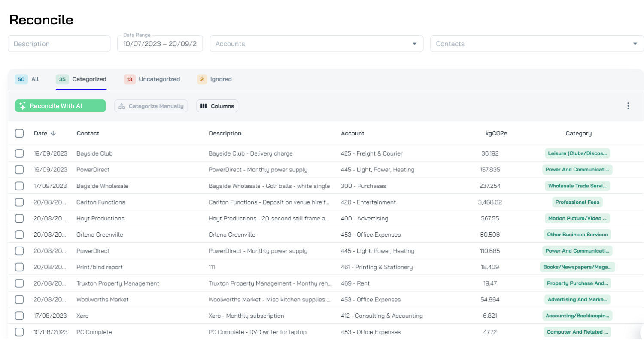Focus the Description search field
The height and width of the screenshot is (343, 644).
[59, 44]
